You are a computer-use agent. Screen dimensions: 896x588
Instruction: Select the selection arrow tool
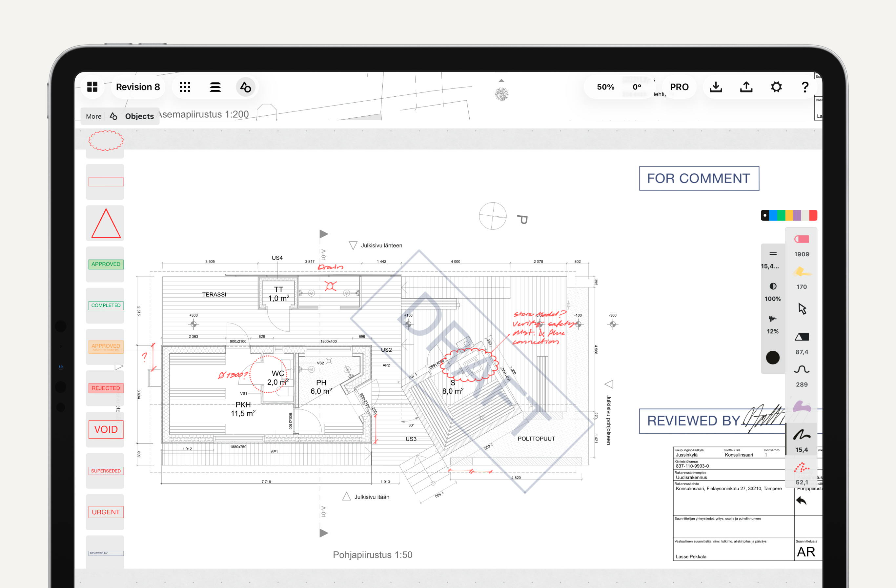[802, 309]
